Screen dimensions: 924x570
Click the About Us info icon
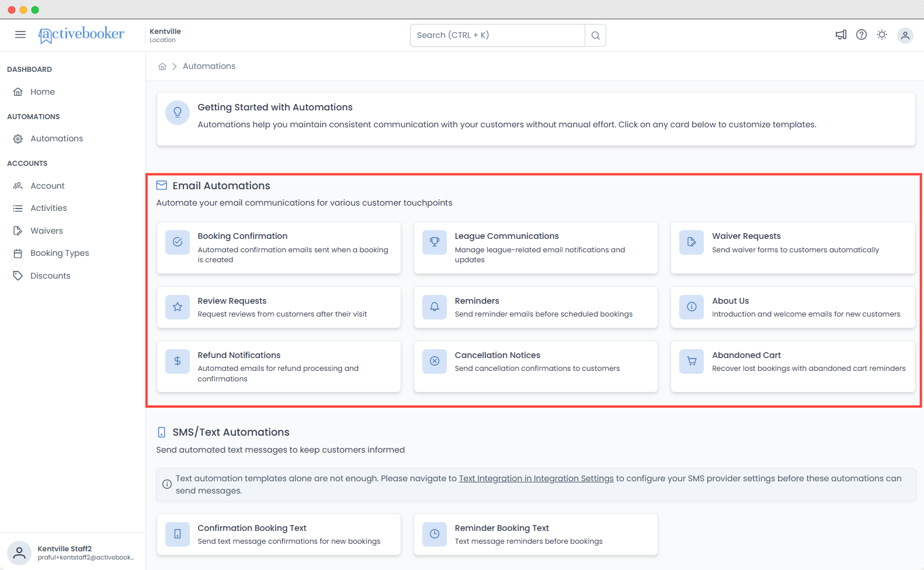(x=692, y=307)
